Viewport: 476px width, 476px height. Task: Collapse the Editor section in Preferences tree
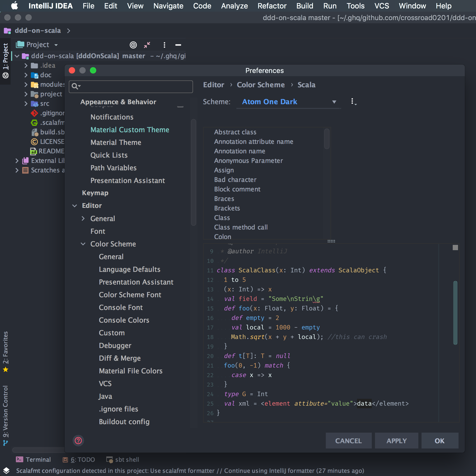(x=75, y=206)
